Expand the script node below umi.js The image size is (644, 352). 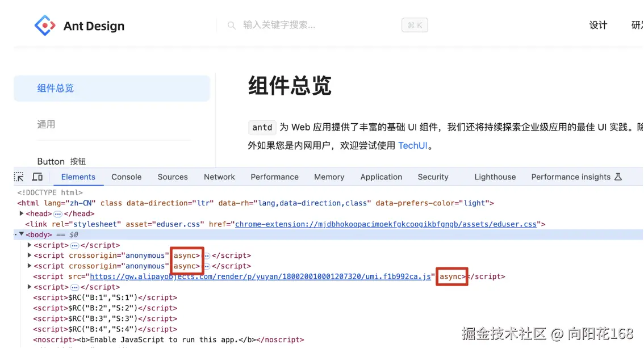(x=30, y=287)
